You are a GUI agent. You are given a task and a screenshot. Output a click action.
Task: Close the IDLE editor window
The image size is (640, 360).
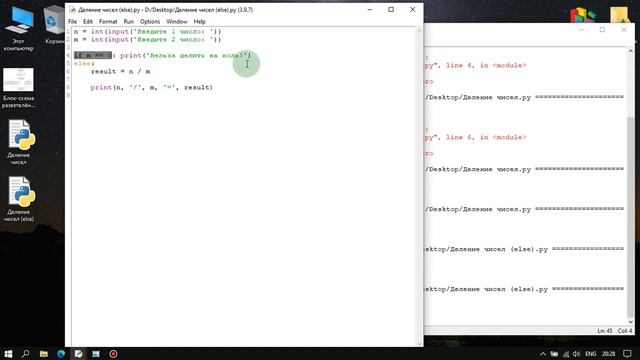tap(412, 9)
